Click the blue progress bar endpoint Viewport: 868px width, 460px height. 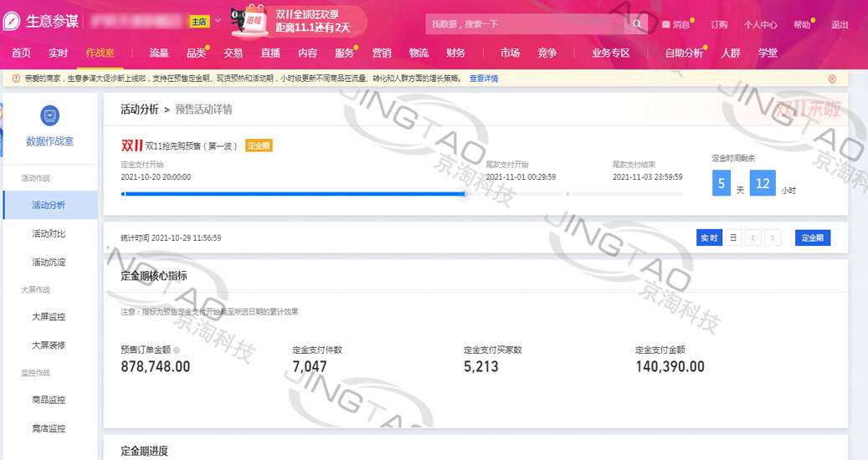[465, 194]
